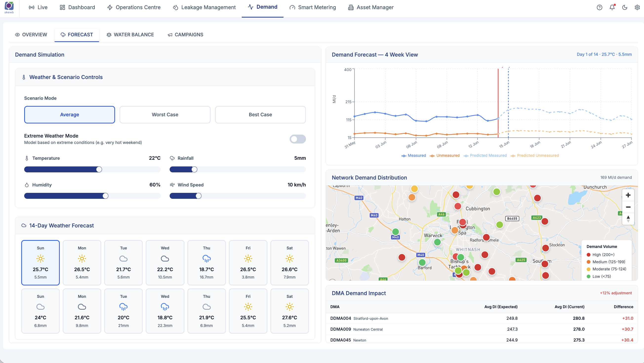Click the Avg DI (Expected) column header

[501, 307]
